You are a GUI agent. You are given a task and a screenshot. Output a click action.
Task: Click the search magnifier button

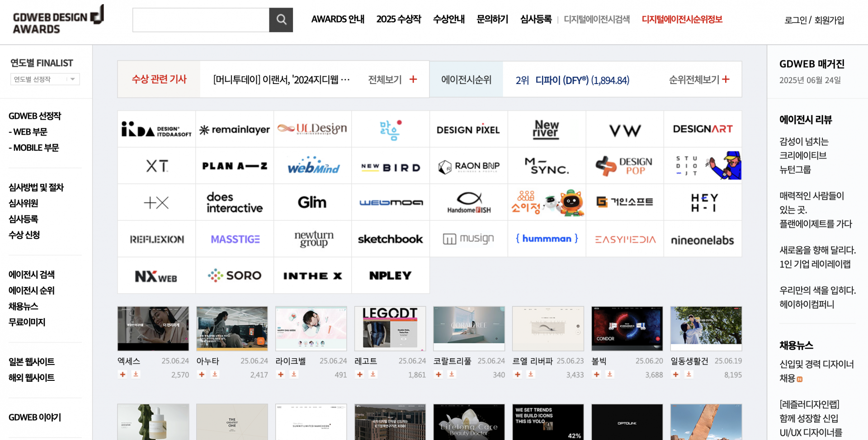tap(281, 20)
